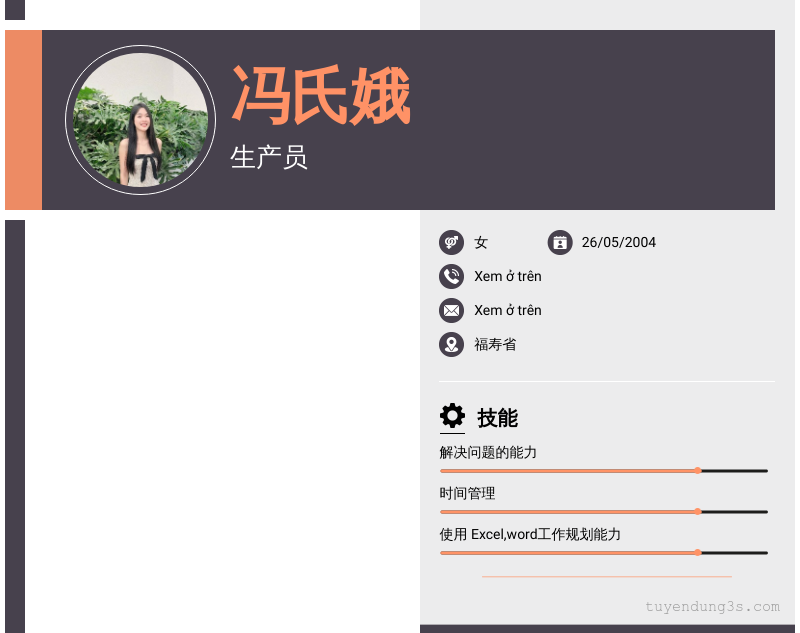Adjust the 解决问题的能力 skill slider bar
This screenshot has width=800, height=633.
coord(603,470)
